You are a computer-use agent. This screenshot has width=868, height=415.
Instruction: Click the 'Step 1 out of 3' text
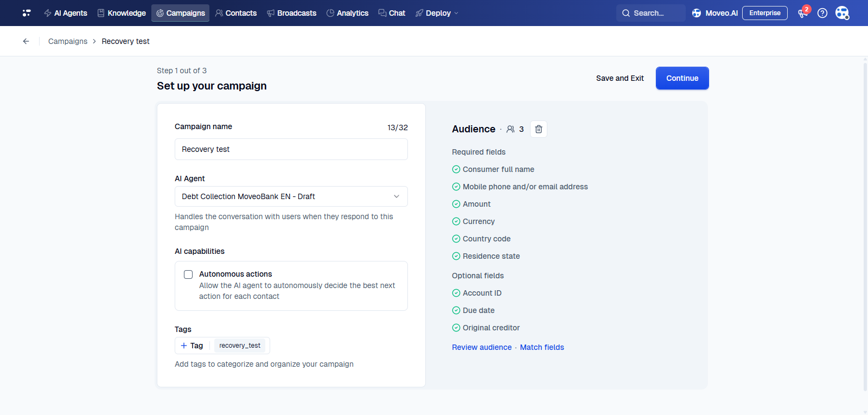click(x=182, y=71)
